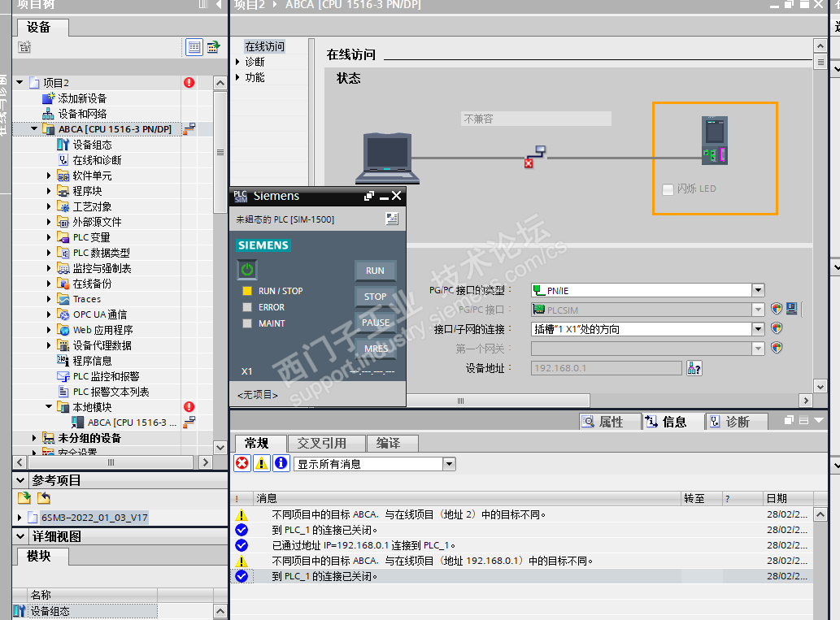Select the 模块 tab in detail view
Screen dimensions: 840x620
click(42, 557)
